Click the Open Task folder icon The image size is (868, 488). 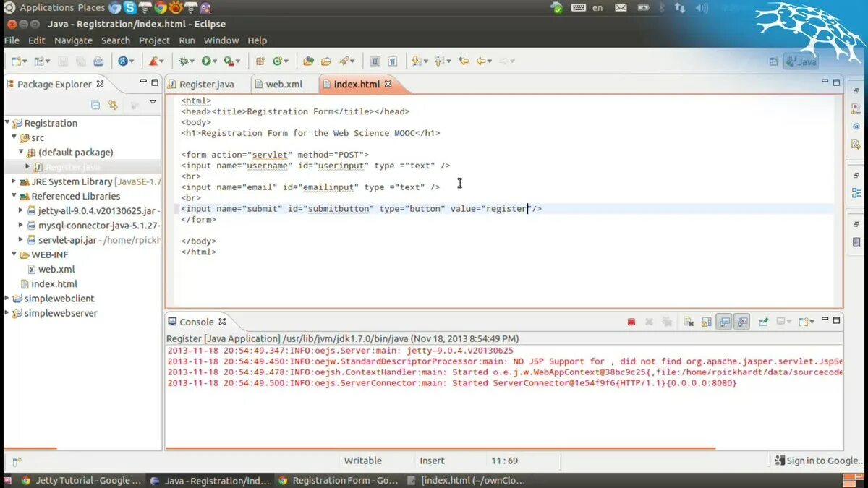325,61
